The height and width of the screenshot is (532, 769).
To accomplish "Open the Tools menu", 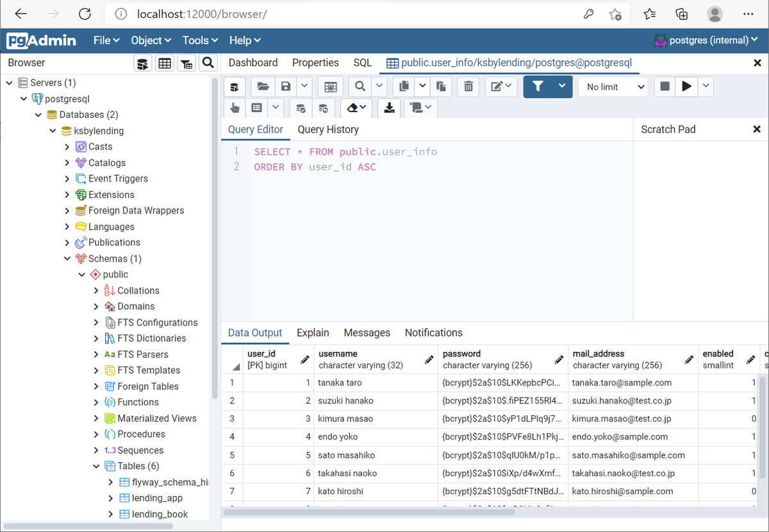I will click(200, 40).
